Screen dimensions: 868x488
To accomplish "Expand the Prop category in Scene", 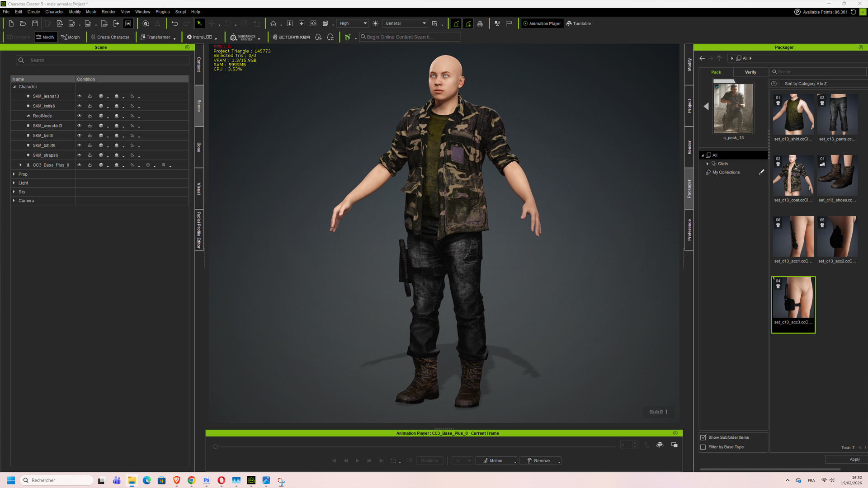I will click(x=14, y=174).
